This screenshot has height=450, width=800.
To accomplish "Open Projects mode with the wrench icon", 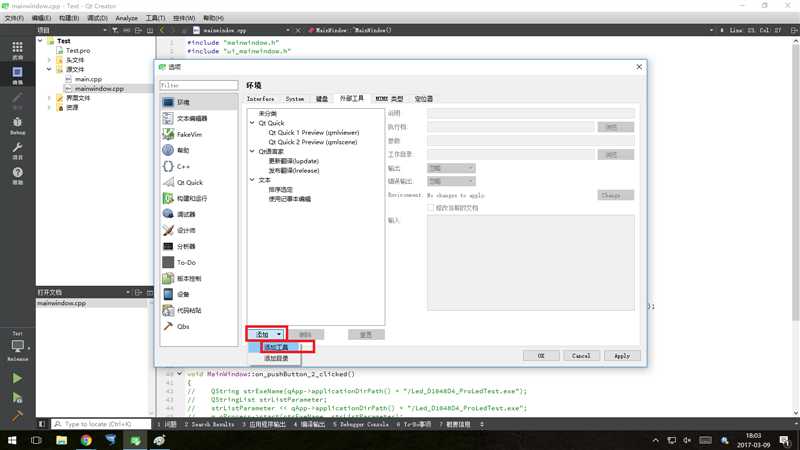I will (x=17, y=151).
